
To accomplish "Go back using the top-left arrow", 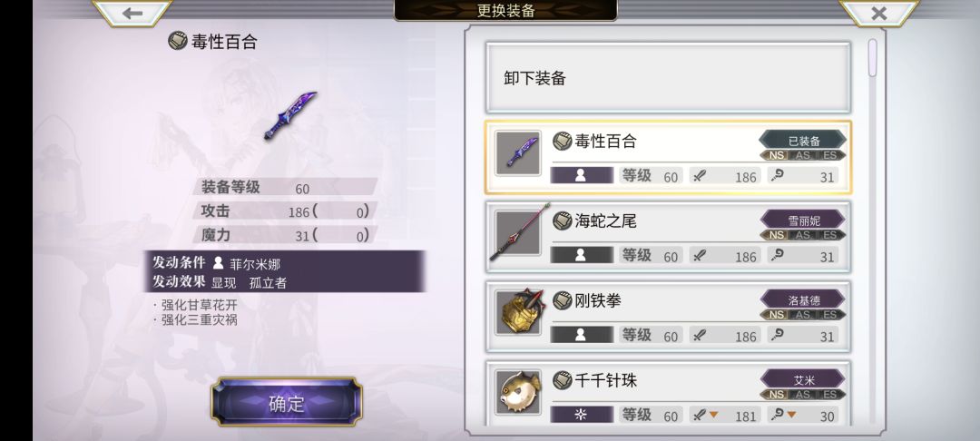I will pos(132,13).
